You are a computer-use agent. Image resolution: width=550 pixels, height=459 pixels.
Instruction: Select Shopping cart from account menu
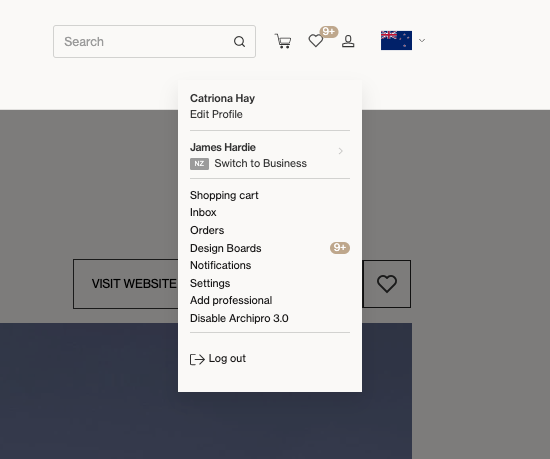click(224, 195)
